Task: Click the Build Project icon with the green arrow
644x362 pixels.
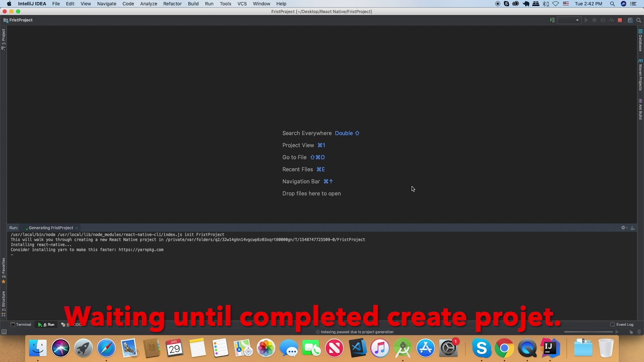Action: coord(552,20)
